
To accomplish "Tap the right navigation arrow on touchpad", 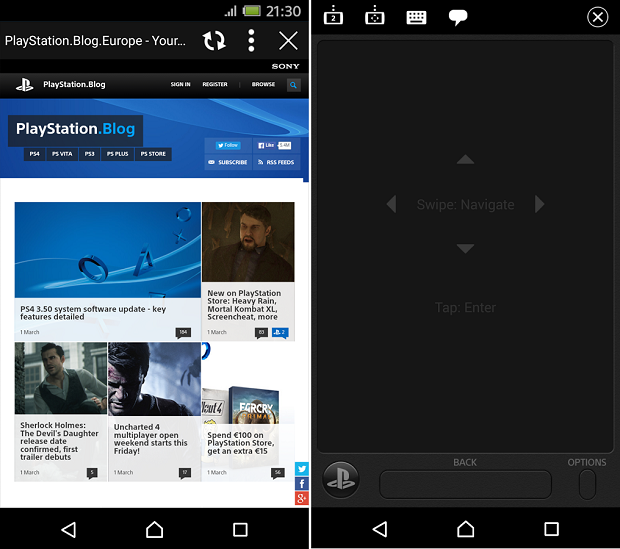I will pyautogui.click(x=539, y=204).
